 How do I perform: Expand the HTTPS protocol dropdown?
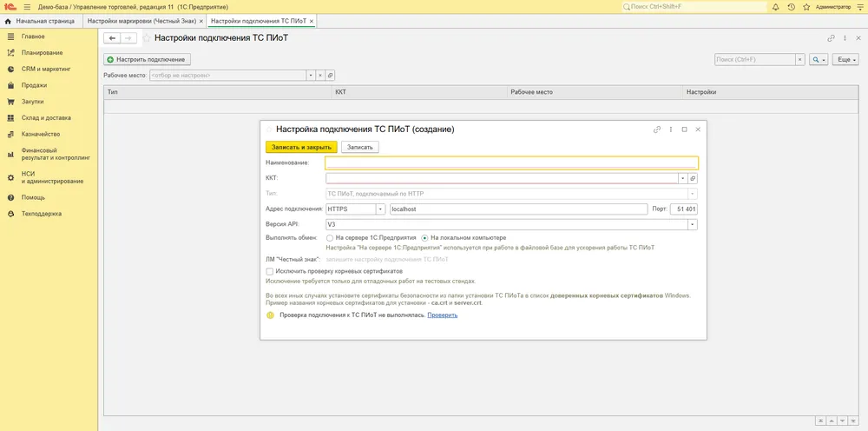click(380, 209)
